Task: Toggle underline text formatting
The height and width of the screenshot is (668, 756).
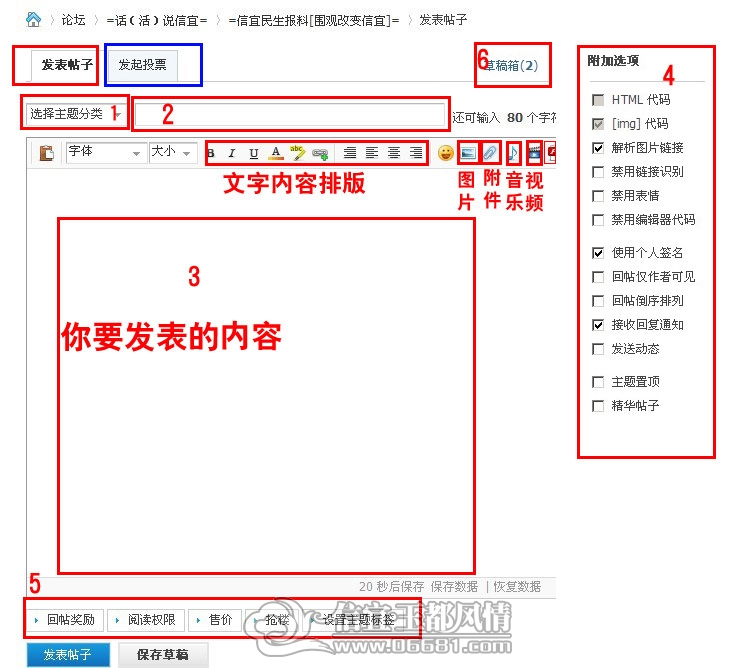Action: [254, 153]
